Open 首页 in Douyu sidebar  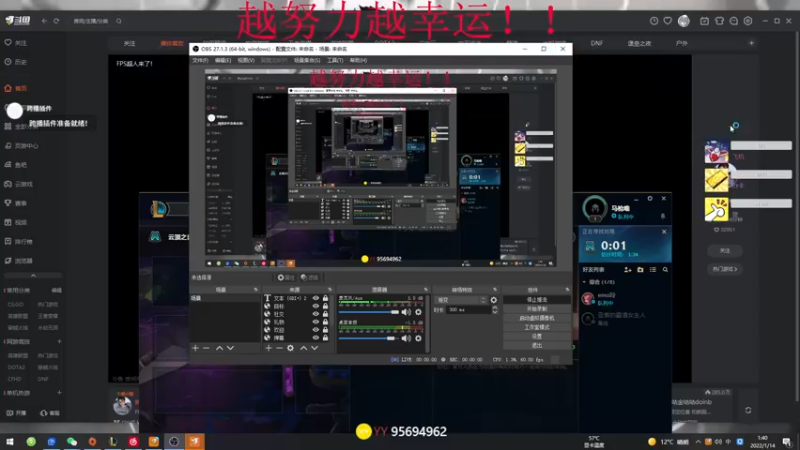click(15, 88)
